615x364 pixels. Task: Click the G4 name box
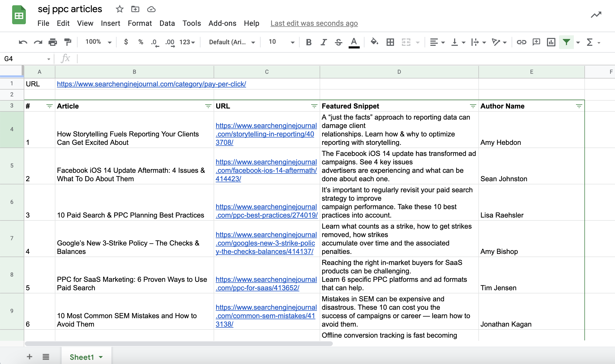[26, 59]
